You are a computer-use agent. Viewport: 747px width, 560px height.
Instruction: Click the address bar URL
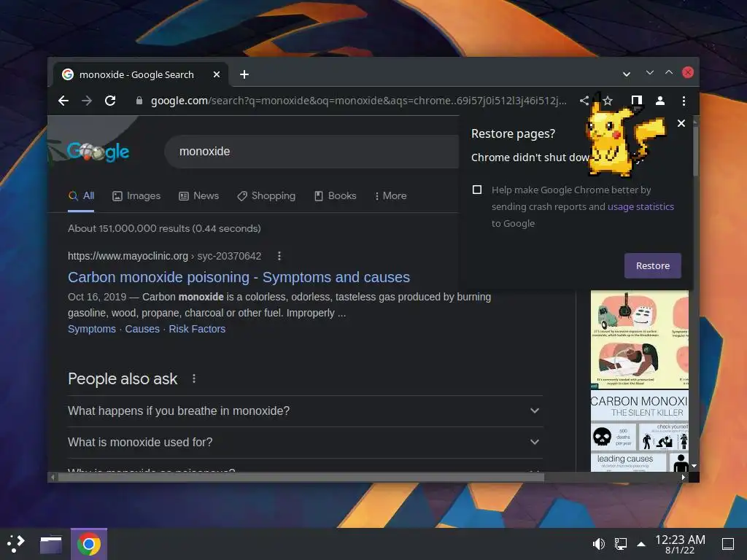pos(358,101)
